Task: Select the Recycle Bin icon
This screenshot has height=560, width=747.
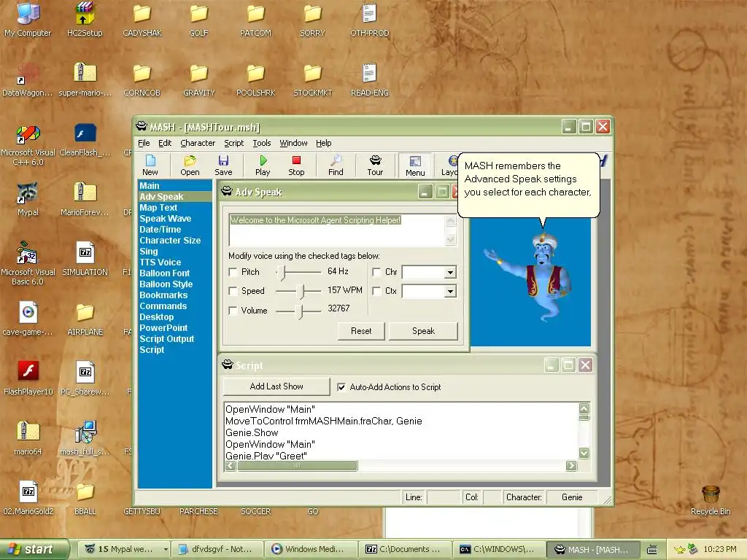Action: 711,500
